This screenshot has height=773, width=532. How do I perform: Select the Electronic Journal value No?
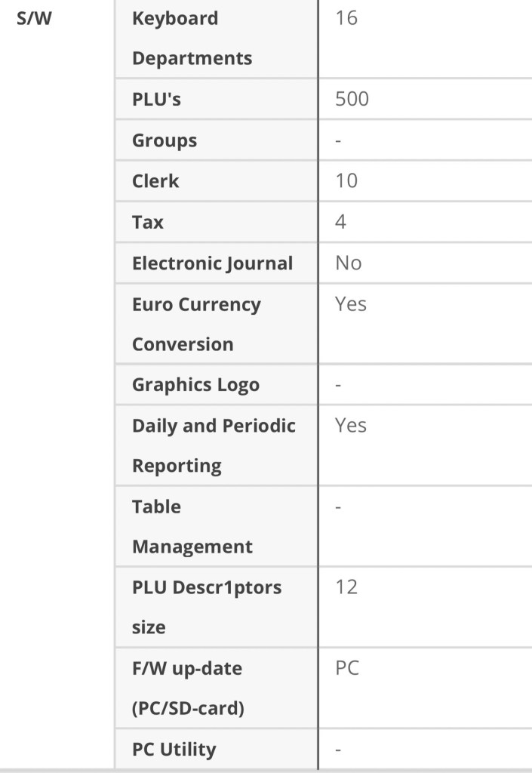click(x=349, y=263)
